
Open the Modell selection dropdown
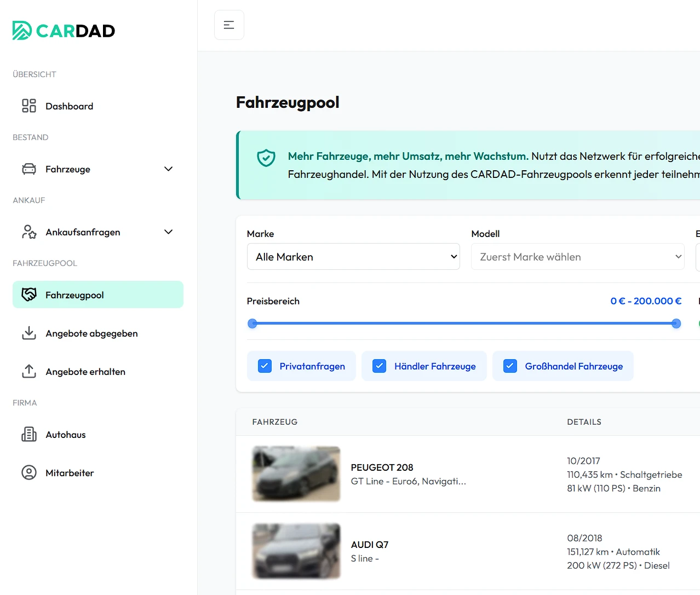click(x=577, y=257)
